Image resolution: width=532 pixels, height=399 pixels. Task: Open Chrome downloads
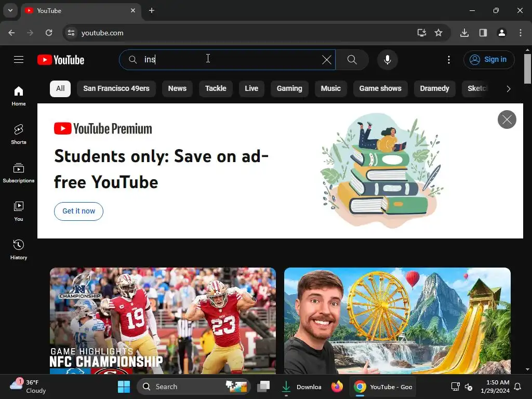pyautogui.click(x=464, y=33)
